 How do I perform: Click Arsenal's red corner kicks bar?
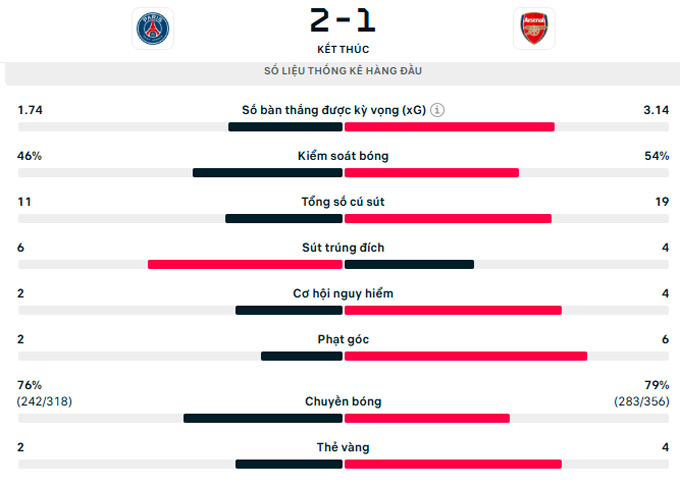point(465,356)
